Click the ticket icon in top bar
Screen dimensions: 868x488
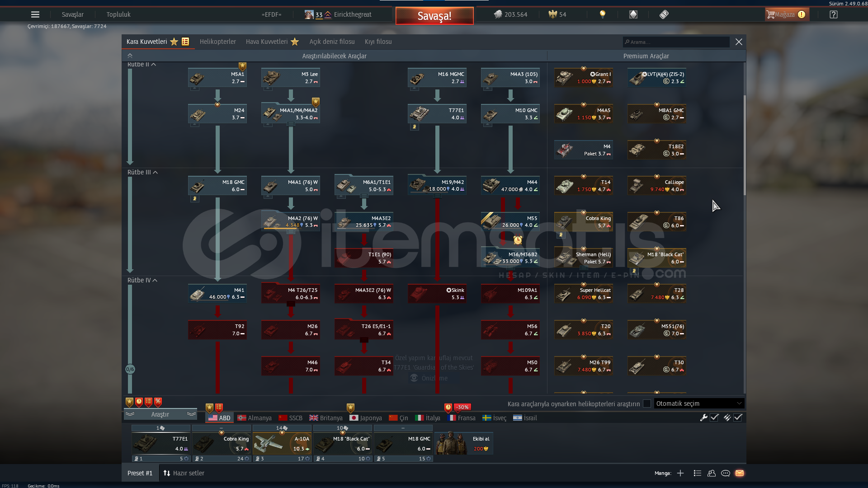[x=664, y=14]
